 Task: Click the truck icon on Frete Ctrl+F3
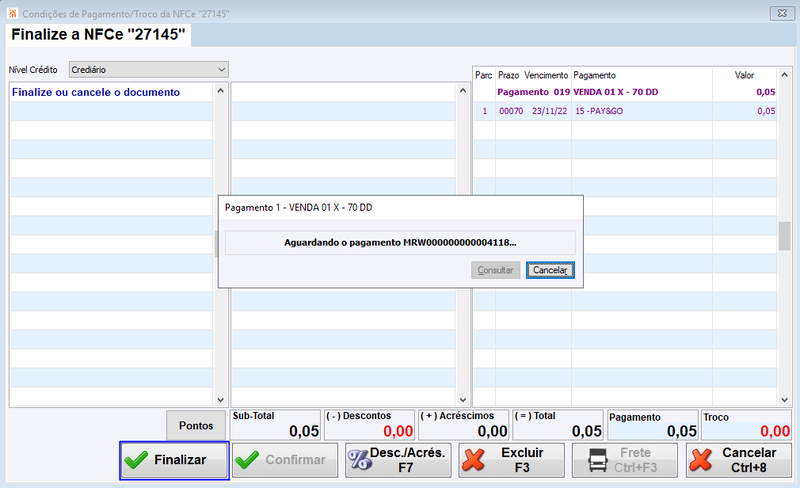pyautogui.click(x=597, y=460)
